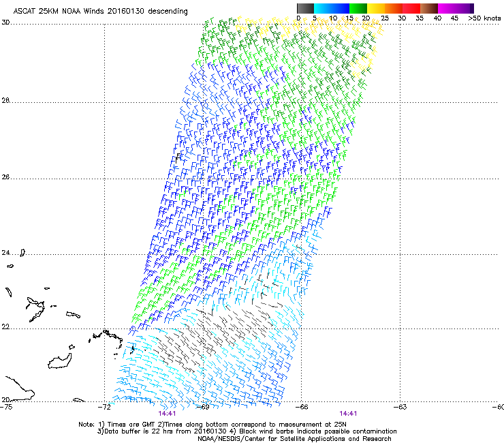The image size is (504, 443).
Task: Click the title "ASCAT 25KM NOAA Winds 20160130 descending"
Action: point(100,12)
